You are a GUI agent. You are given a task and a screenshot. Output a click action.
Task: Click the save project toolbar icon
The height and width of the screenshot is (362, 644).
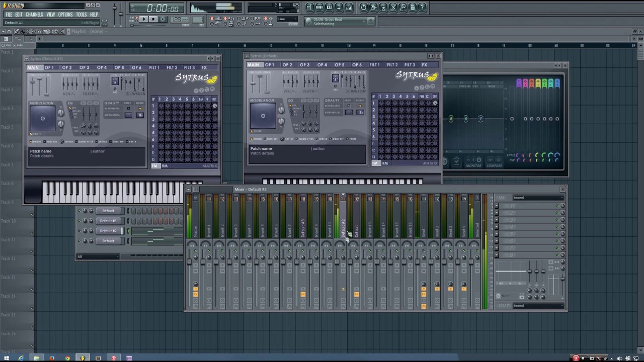click(373, 7)
